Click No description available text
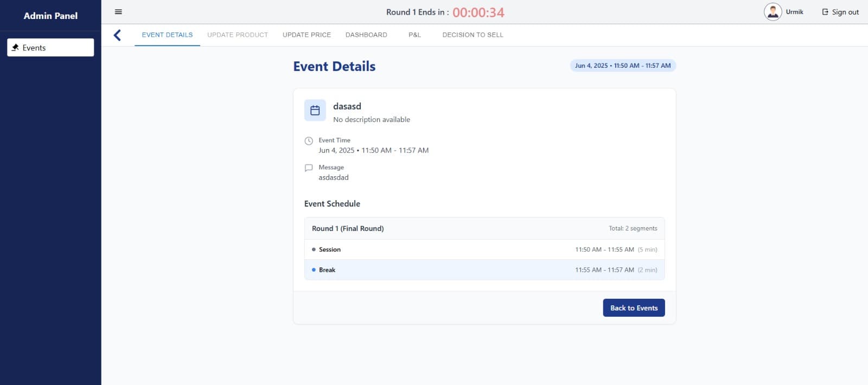 coord(372,119)
